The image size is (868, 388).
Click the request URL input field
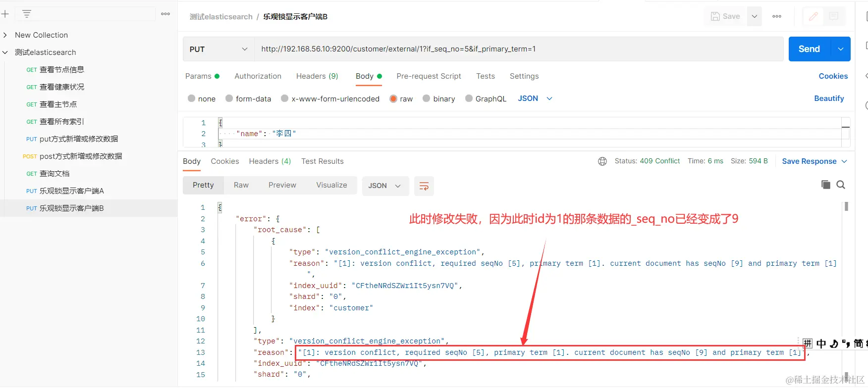click(519, 49)
